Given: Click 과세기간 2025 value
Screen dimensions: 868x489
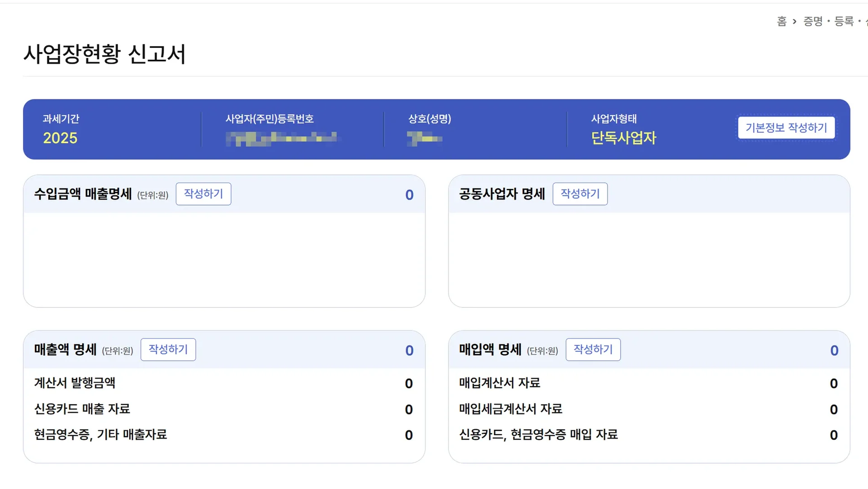Looking at the screenshot, I should pos(60,138).
